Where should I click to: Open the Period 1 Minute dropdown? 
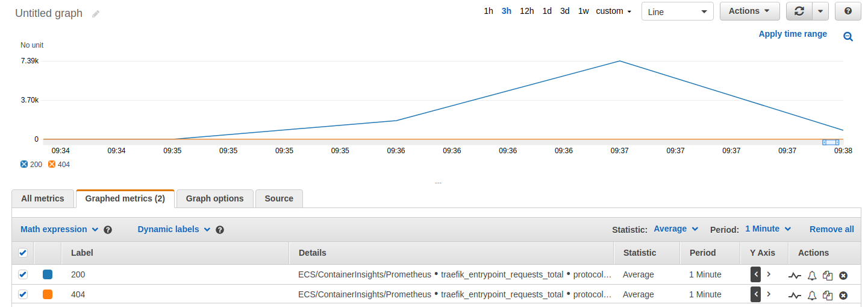(768, 229)
